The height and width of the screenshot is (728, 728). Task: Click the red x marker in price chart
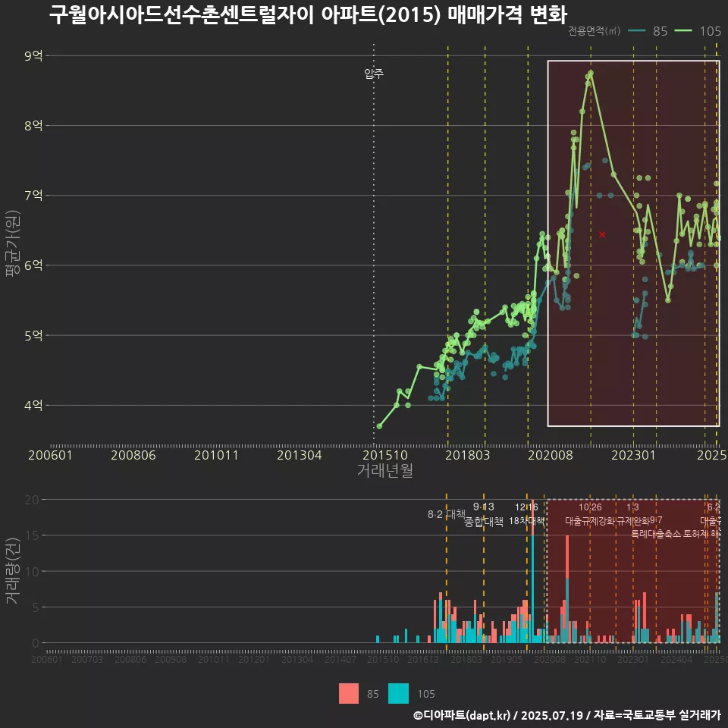[602, 234]
